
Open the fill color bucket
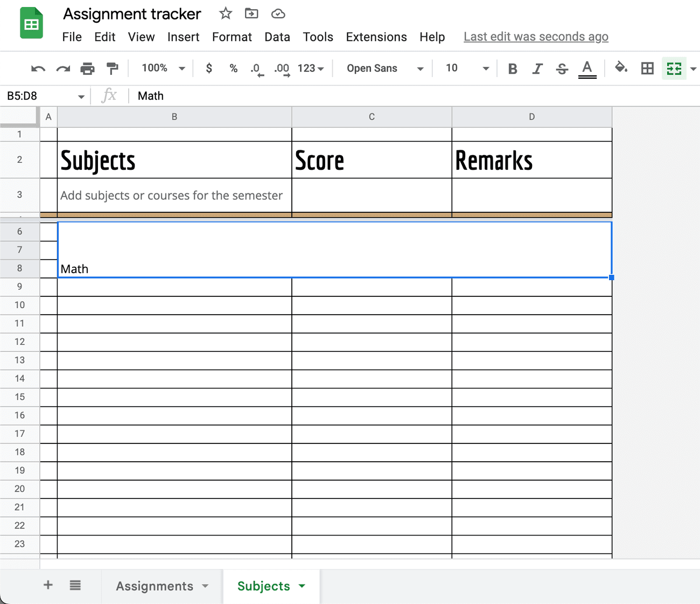(621, 68)
